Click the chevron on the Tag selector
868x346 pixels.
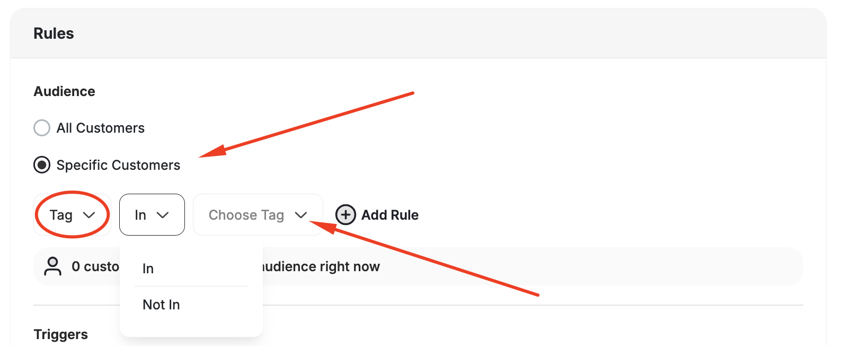click(90, 215)
